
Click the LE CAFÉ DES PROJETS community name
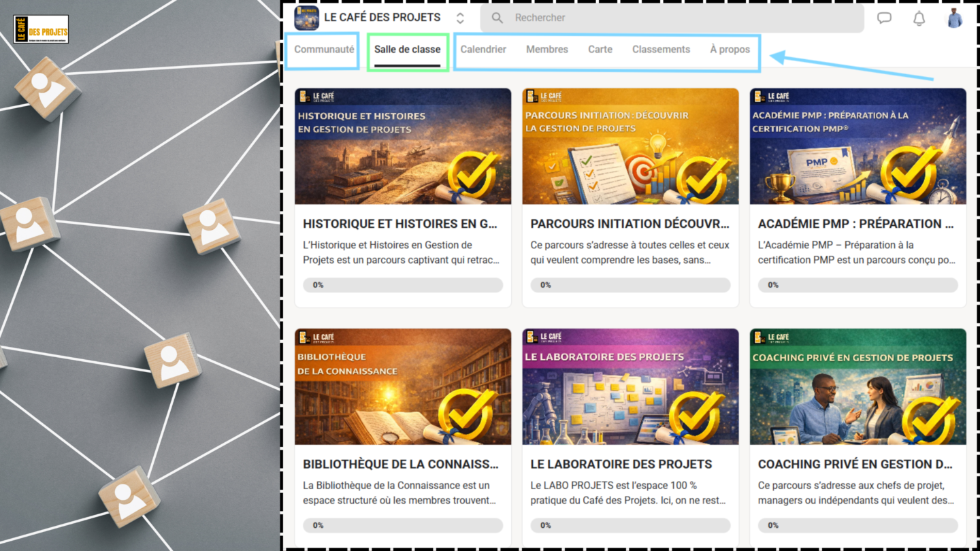coord(382,18)
